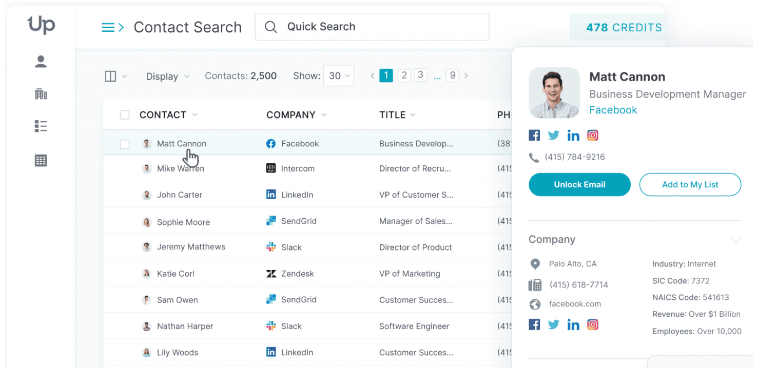Click the magnifier icon in Quick Search
This screenshot has height=378, width=767.
[271, 27]
